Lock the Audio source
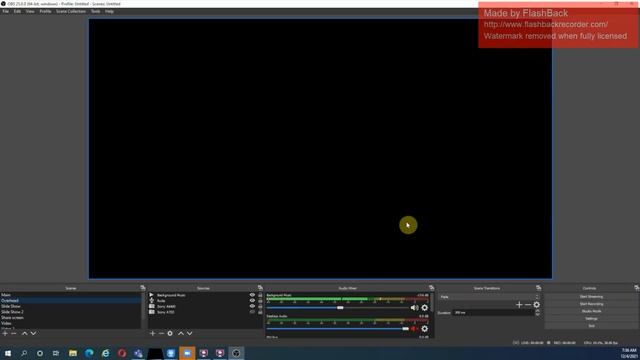Viewport: 640px width, 360px height. pos(260,300)
